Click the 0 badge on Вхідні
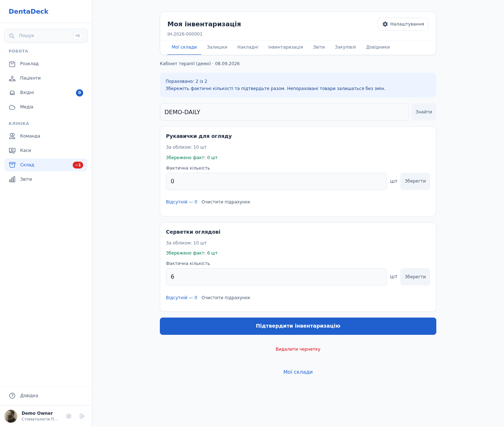Viewport: 504px width, 427px height. 80,93
